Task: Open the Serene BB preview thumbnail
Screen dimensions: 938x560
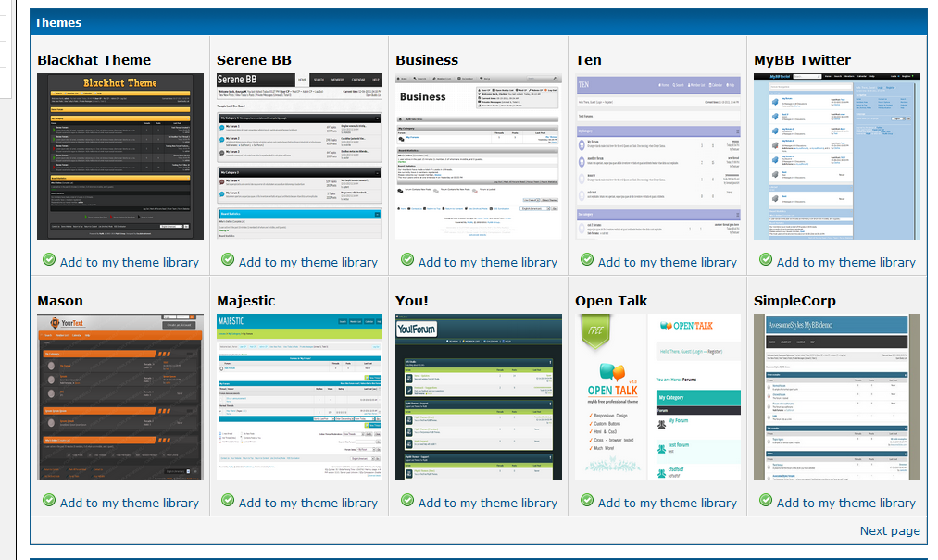Action: [299, 156]
